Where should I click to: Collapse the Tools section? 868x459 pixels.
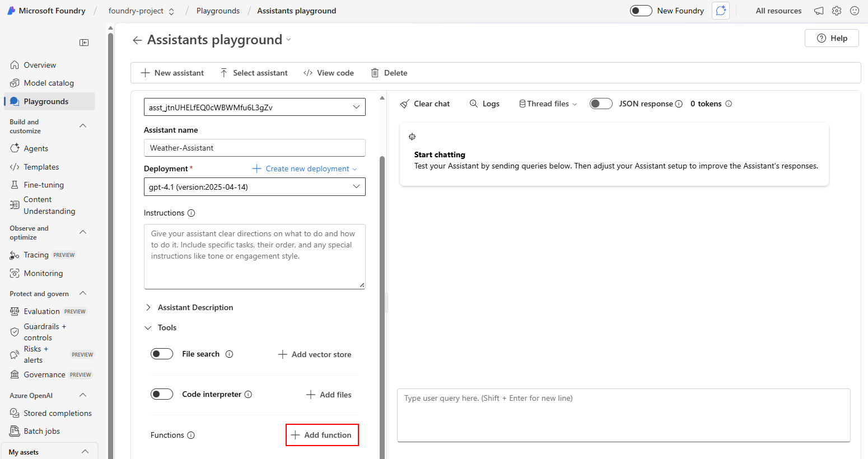coord(161,327)
